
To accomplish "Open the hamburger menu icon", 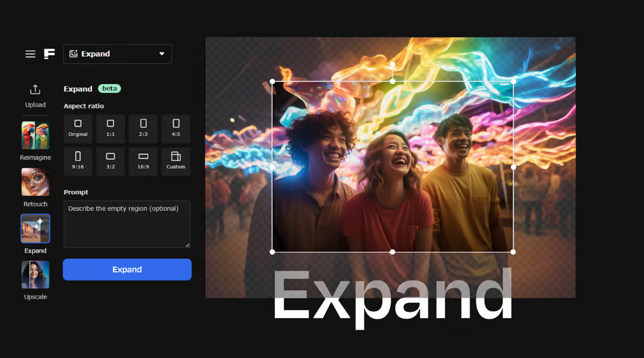I will click(x=30, y=54).
